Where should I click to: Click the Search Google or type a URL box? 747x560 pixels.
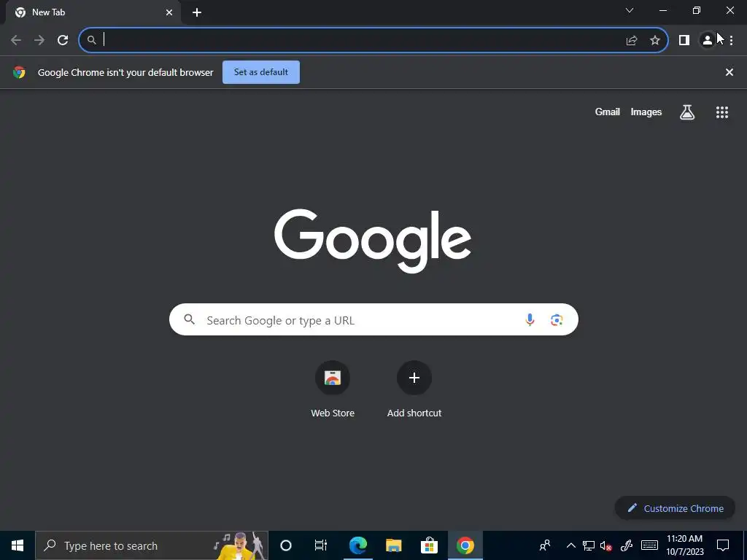[x=373, y=319]
